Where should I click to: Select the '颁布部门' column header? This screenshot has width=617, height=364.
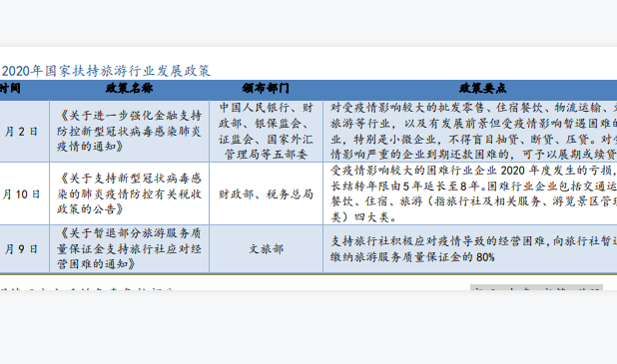(x=266, y=88)
